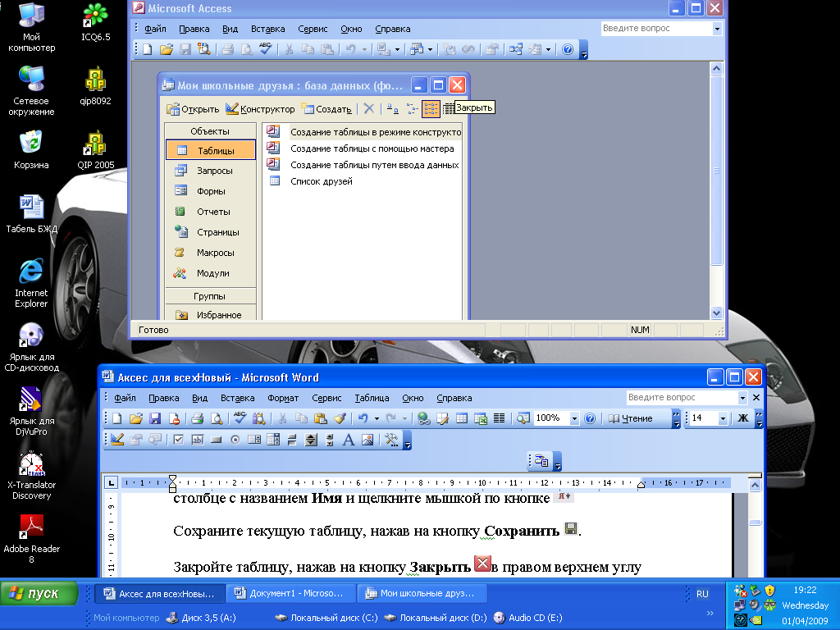Toggle Design Mode in Word control toolbox
This screenshot has width=840, height=630.
[117, 440]
